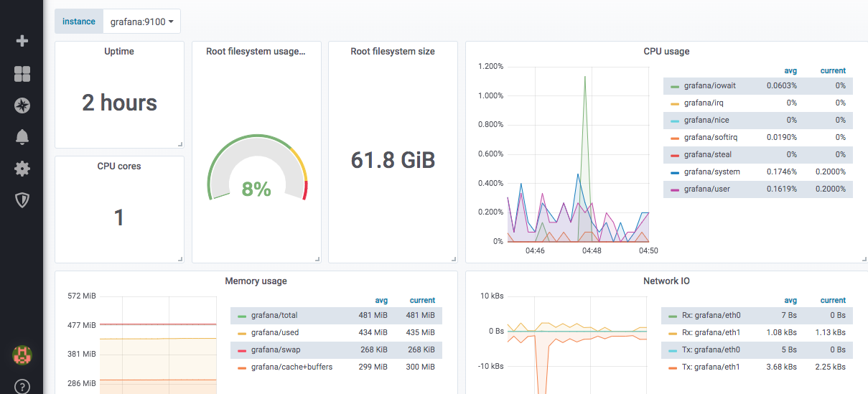Open the Help question mark icon
868x394 pixels.
[x=22, y=386]
